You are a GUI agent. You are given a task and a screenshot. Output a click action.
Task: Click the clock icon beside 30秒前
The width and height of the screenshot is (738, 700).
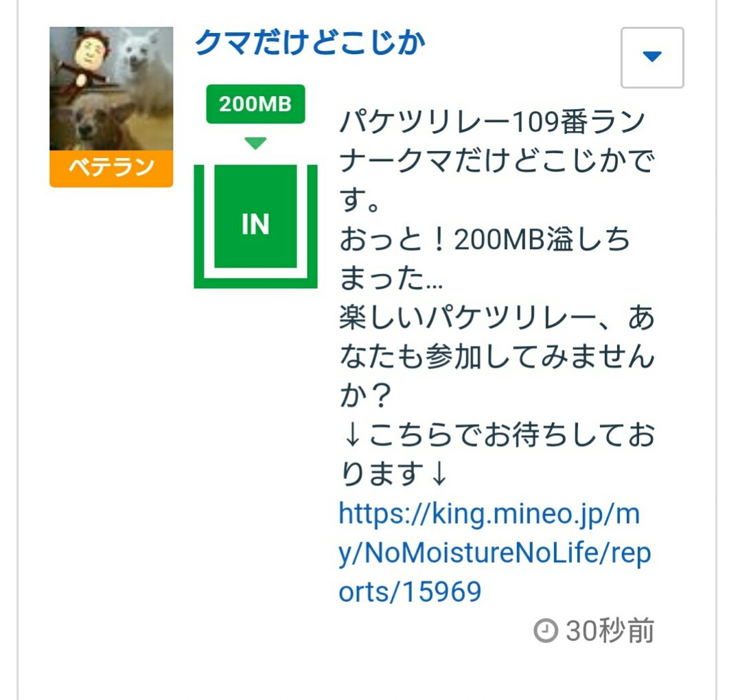546,631
